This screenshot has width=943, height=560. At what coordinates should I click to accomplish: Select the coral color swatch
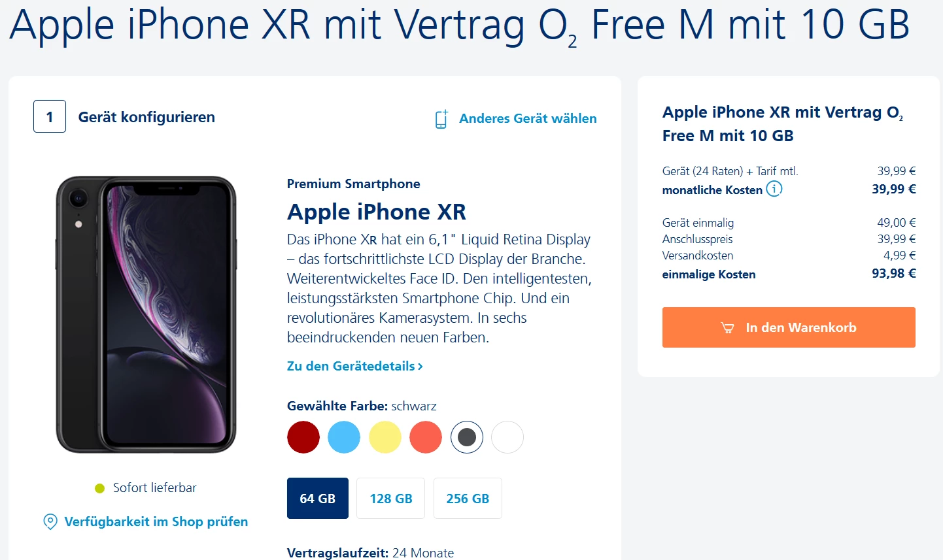pyautogui.click(x=426, y=437)
